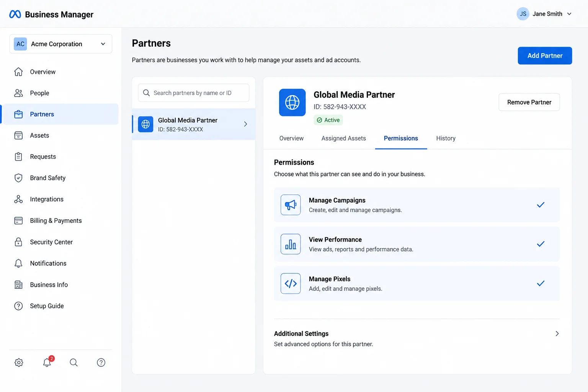
Task: Toggle the Manage Campaigns checkmark
Action: (541, 205)
